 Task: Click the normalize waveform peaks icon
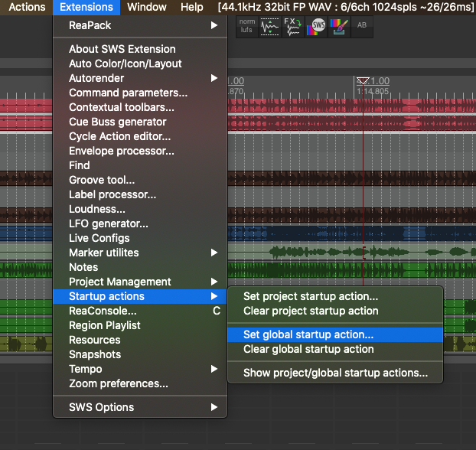tap(270, 27)
